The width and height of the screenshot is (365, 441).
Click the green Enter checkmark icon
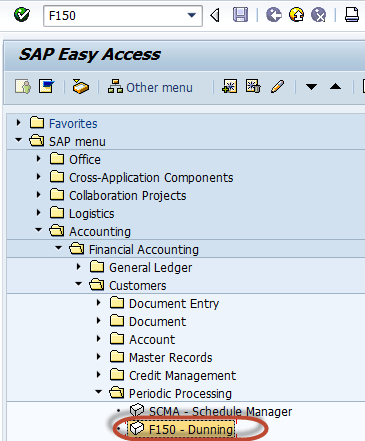click(x=22, y=15)
